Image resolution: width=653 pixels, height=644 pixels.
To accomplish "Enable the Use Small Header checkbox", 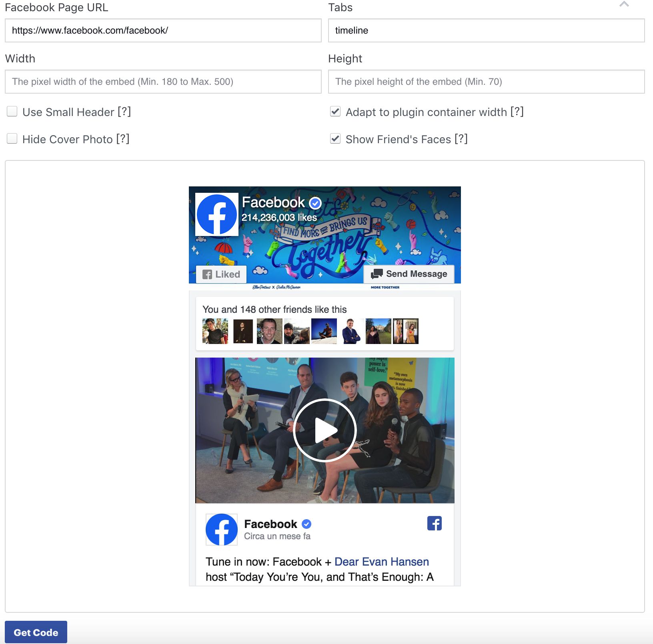I will (x=12, y=111).
